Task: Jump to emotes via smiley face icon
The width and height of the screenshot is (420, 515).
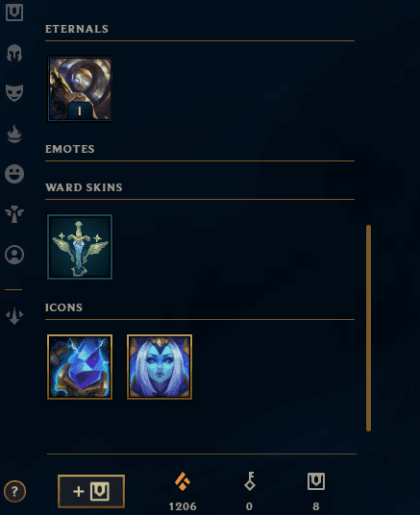Action: point(14,173)
